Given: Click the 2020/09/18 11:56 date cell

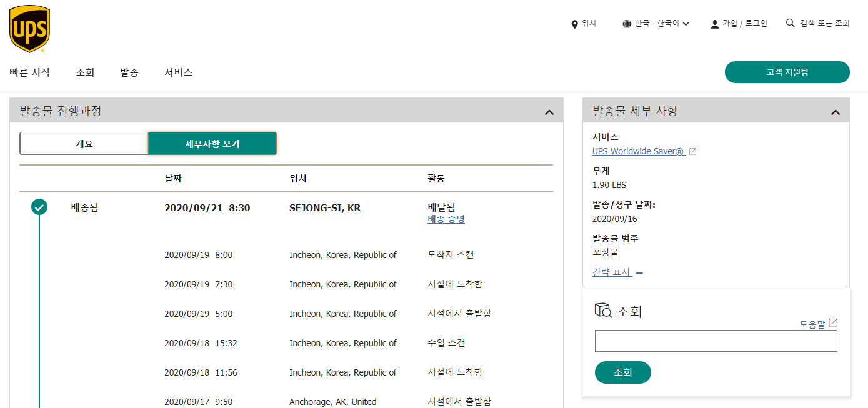Looking at the screenshot, I should pos(201,372).
